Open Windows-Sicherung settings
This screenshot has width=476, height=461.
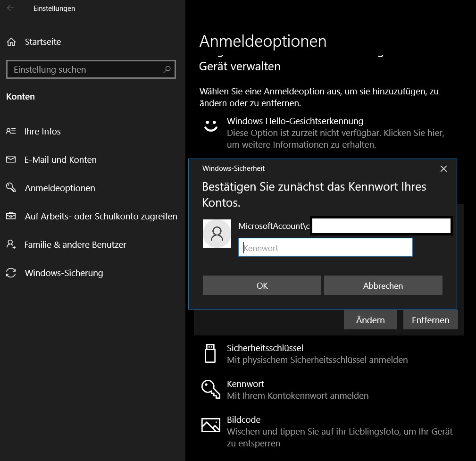pos(64,273)
